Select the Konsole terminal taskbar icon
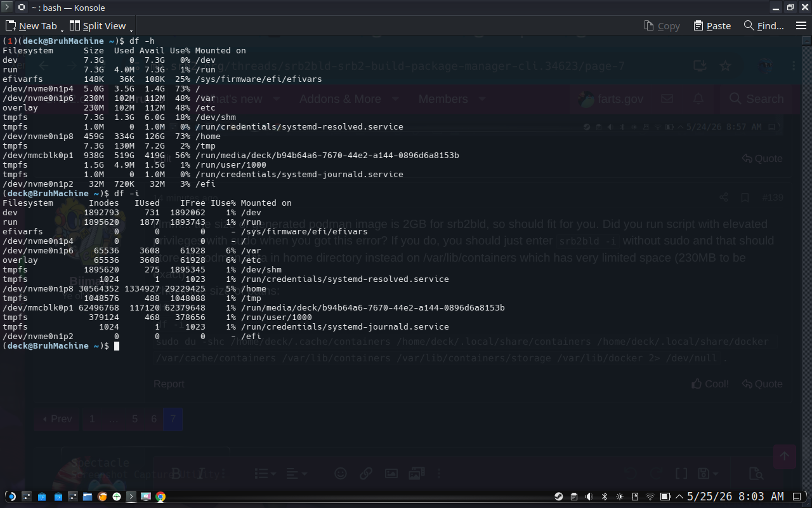The width and height of the screenshot is (812, 508). 131,497
